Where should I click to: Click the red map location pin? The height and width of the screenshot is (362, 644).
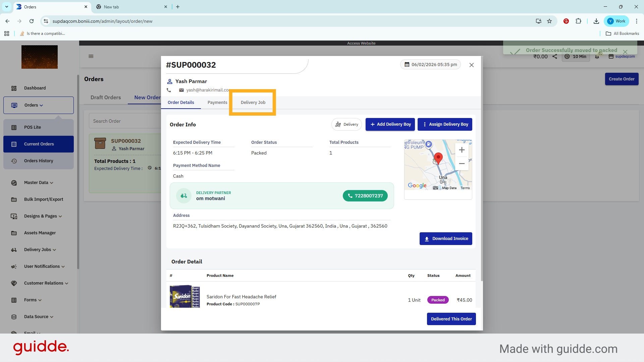pos(438,158)
